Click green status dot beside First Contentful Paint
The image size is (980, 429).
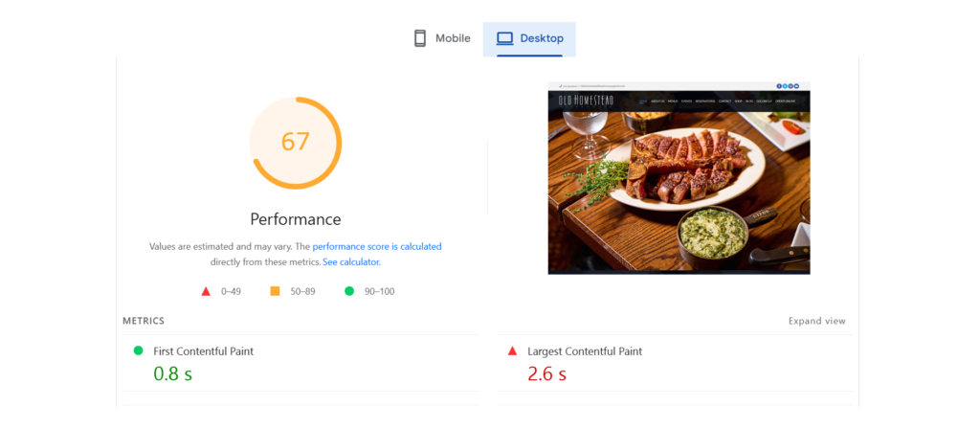click(138, 350)
